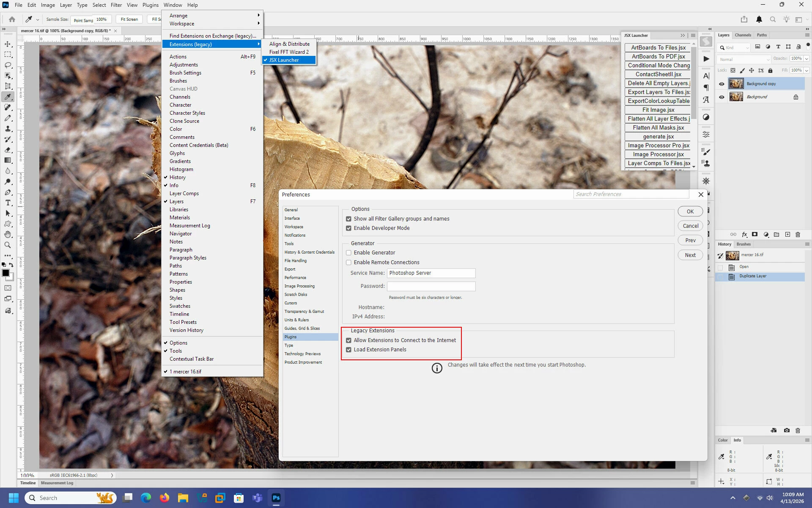Click the foreground color swatch
812x508 pixels.
[5, 273]
